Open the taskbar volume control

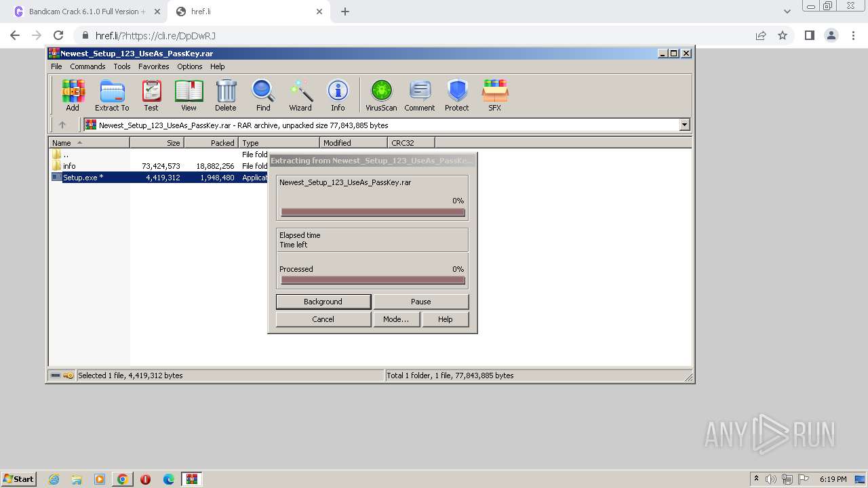point(771,479)
